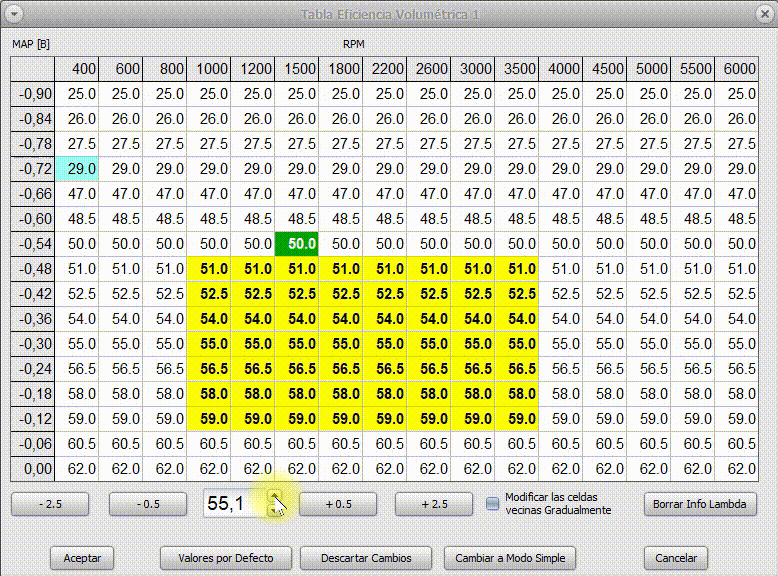Click the +0.5 increment button
The width and height of the screenshot is (778, 576).
coord(338,504)
